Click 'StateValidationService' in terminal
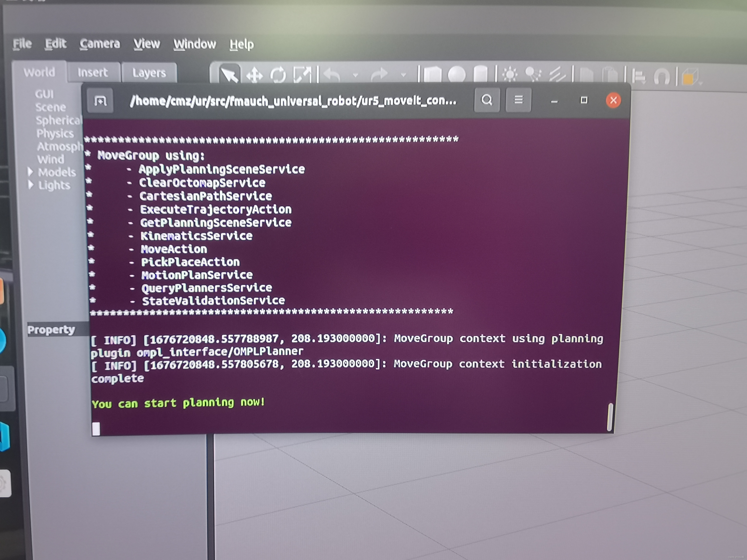747x560 pixels. (213, 301)
